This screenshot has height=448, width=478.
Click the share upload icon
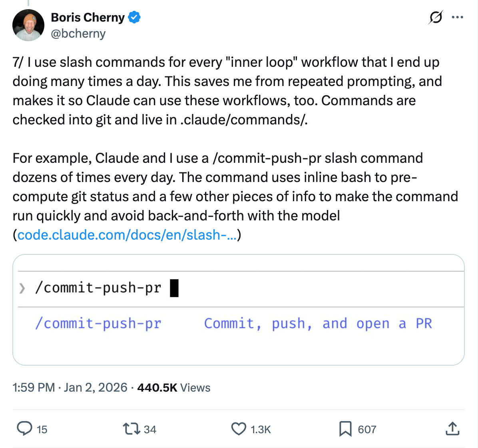[452, 429]
